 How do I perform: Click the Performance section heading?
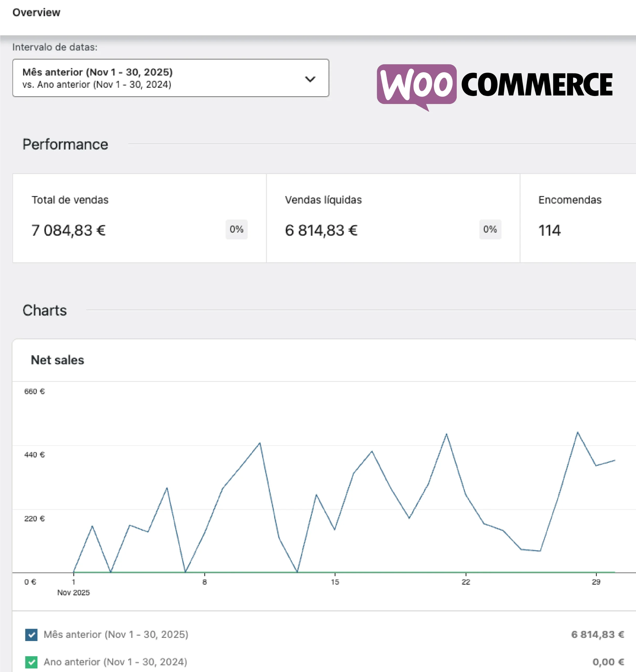(x=65, y=144)
